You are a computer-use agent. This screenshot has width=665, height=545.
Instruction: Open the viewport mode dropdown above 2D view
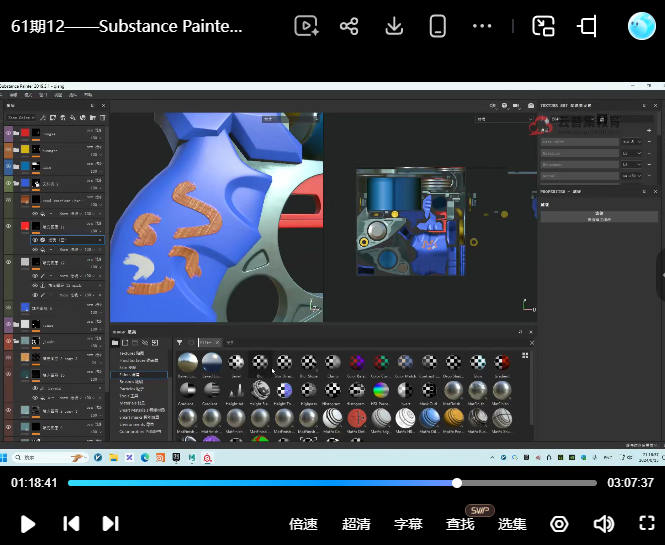click(503, 119)
